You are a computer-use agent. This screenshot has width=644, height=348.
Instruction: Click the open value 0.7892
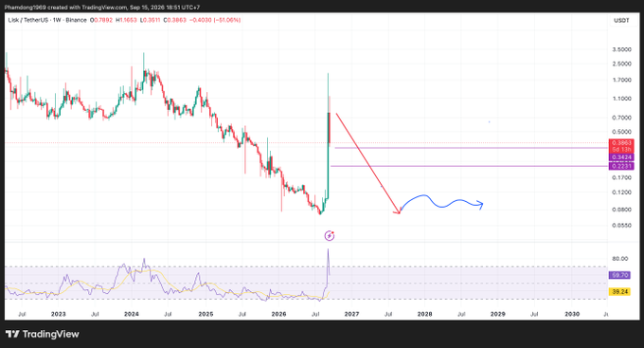(102, 20)
